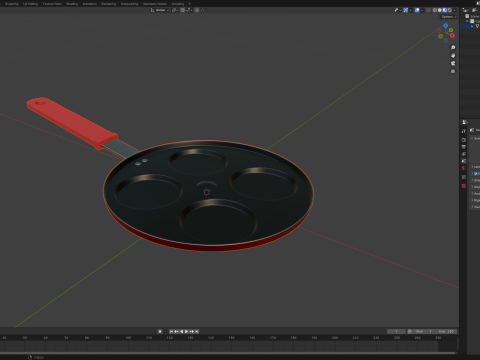Viewport: 480px width, 360px height.
Task: Open the Collection properties tab
Action: pyautogui.click(x=463, y=177)
